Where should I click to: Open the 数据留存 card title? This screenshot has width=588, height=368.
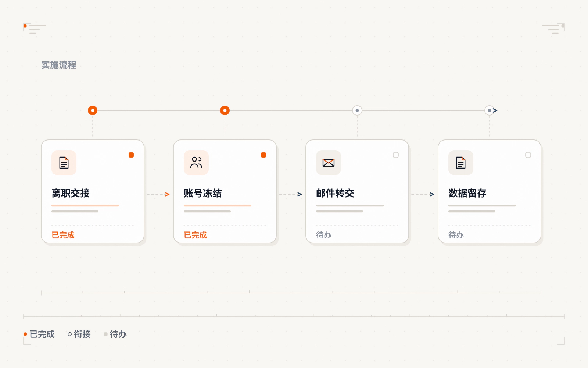[467, 193]
